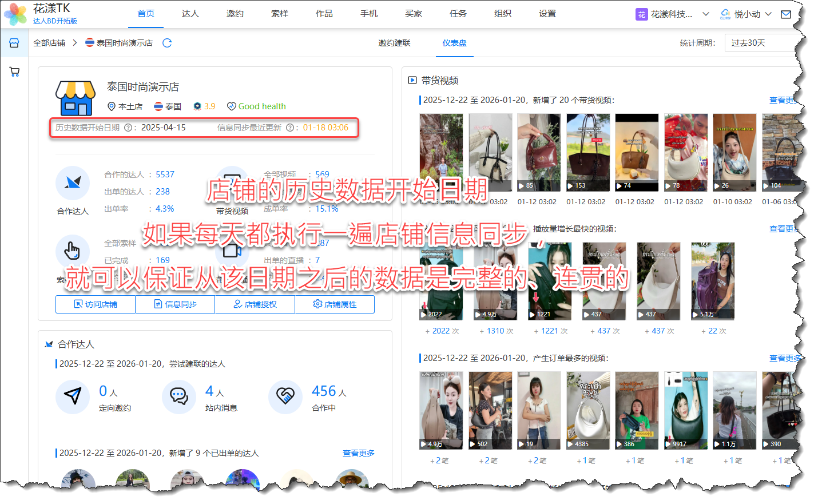This screenshot has width=818, height=504.
Task: Click the refresh icon beside 泰国时尚演示店
Action: pos(167,43)
